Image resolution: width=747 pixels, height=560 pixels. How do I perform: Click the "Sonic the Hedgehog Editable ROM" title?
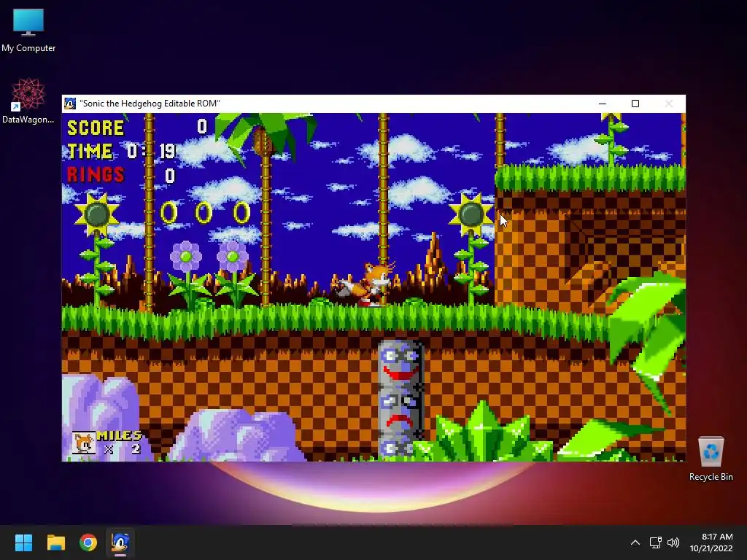pyautogui.click(x=150, y=104)
